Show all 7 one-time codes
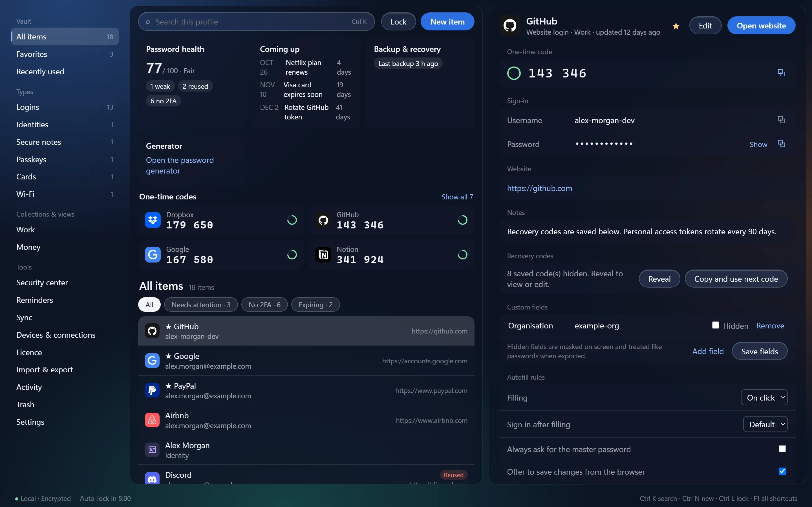This screenshot has width=812, height=507. point(457,197)
